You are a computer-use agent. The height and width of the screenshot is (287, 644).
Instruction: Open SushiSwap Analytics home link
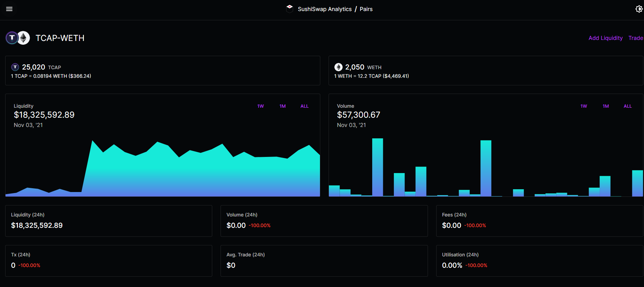[x=325, y=9]
